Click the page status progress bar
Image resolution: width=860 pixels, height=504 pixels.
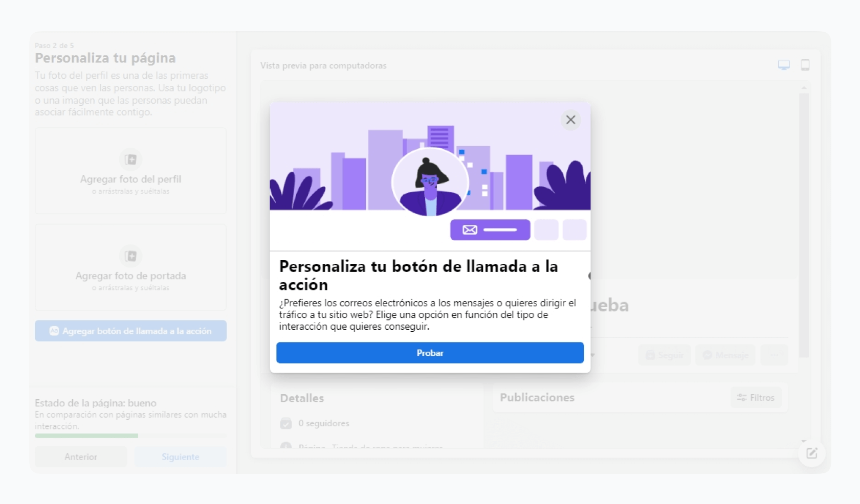pyautogui.click(x=130, y=436)
